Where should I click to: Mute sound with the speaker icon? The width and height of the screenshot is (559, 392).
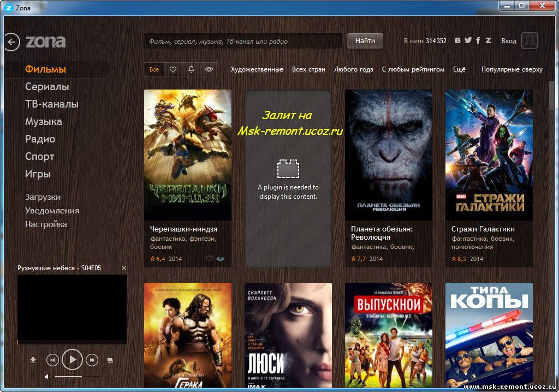pyautogui.click(x=46, y=376)
